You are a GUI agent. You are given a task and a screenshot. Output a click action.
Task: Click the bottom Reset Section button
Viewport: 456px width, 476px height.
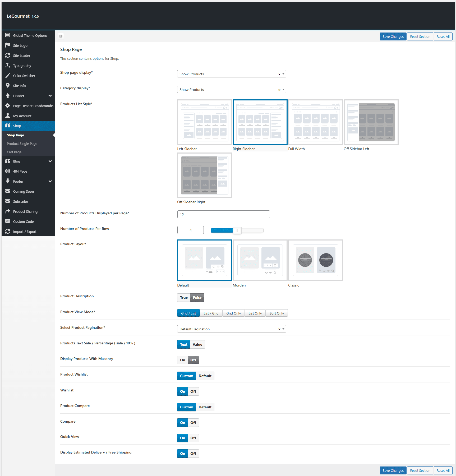coord(420,470)
